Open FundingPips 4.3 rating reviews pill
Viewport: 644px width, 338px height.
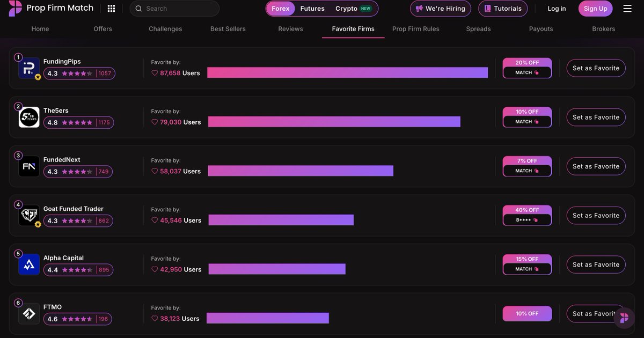79,74
